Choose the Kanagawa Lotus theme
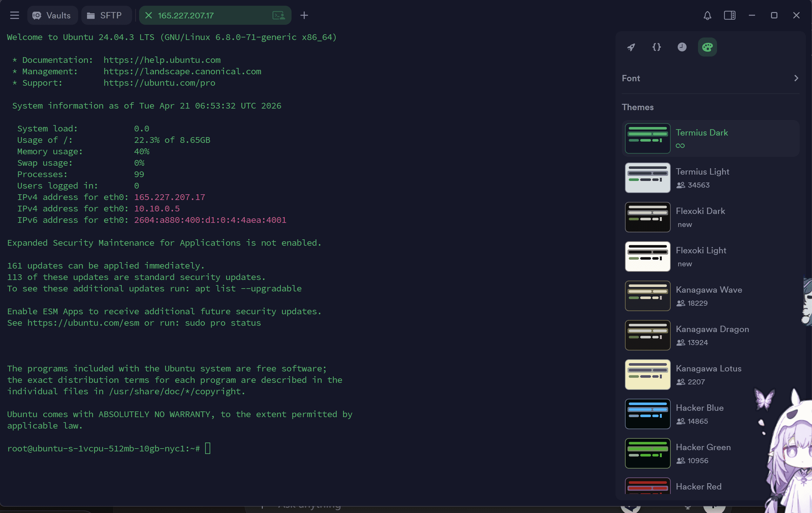Screen dimensions: 812x513 click(710, 375)
